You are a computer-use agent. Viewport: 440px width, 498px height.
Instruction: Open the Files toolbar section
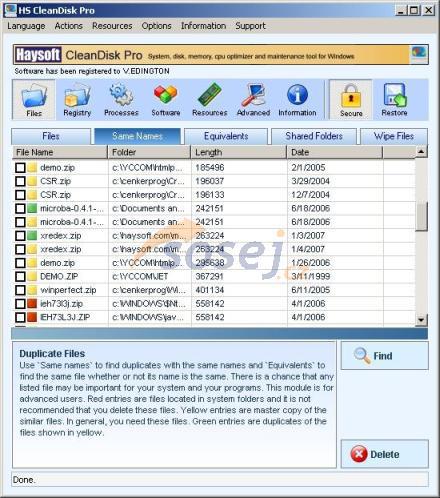[34, 99]
